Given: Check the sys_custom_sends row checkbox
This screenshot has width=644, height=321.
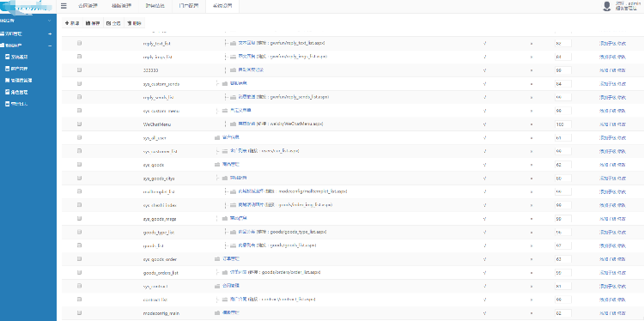Looking at the screenshot, I should click(x=79, y=83).
